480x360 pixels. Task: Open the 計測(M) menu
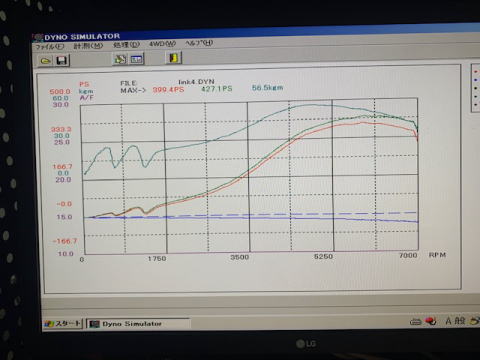point(88,46)
